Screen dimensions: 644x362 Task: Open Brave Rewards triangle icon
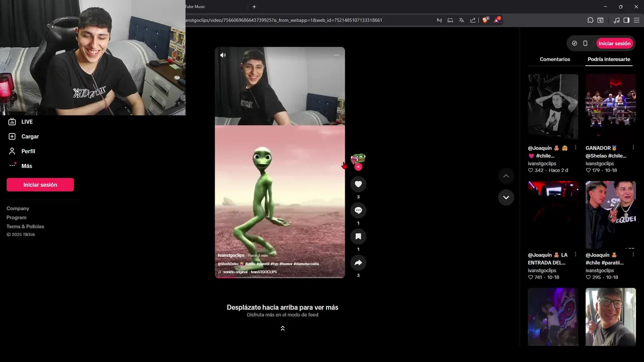point(497,20)
